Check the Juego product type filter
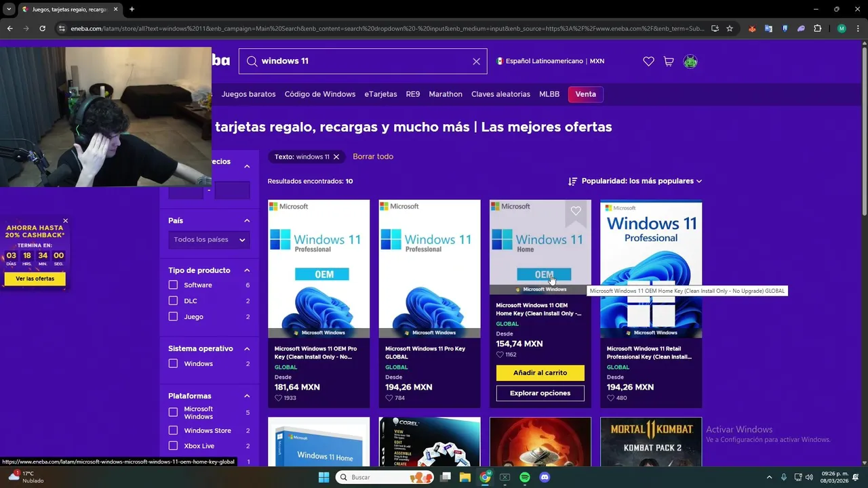868x488 pixels. pyautogui.click(x=173, y=317)
